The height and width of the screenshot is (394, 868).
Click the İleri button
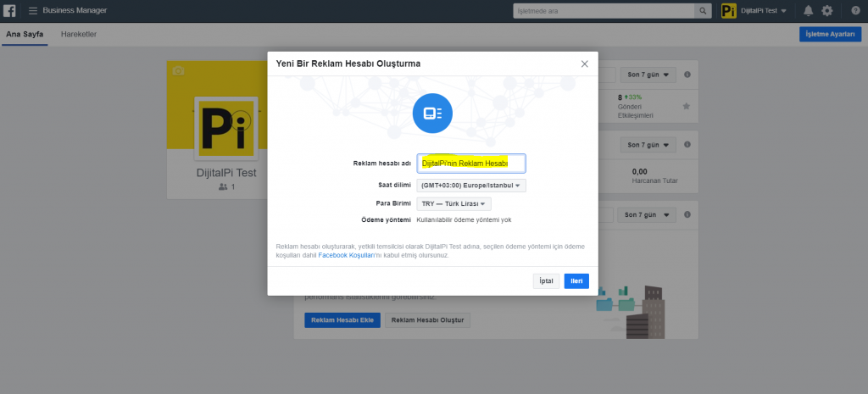pos(576,281)
